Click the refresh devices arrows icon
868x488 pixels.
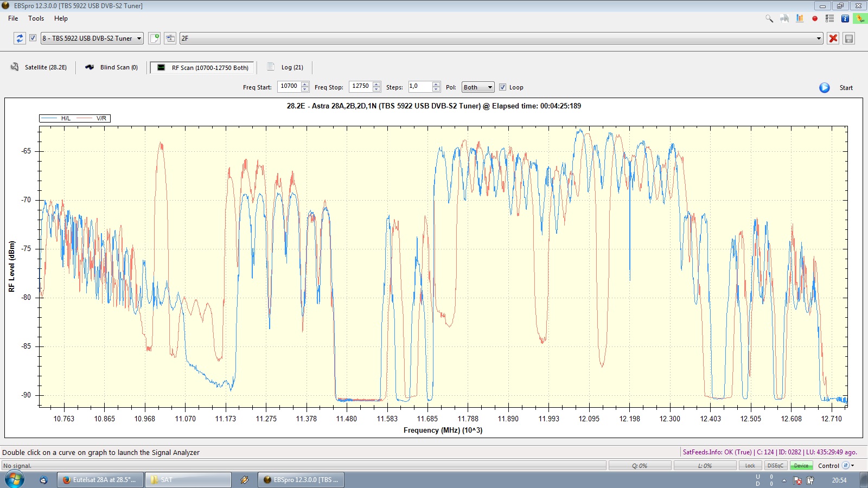20,38
